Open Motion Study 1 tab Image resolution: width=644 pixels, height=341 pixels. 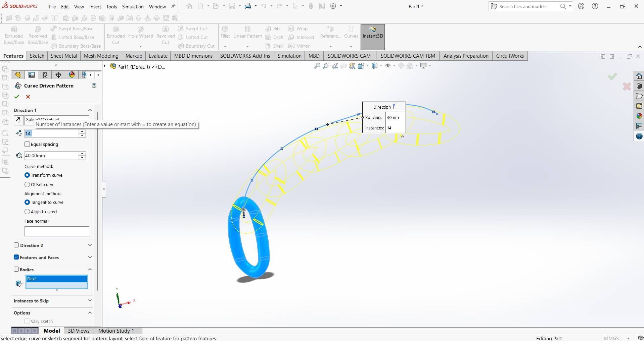point(116,331)
